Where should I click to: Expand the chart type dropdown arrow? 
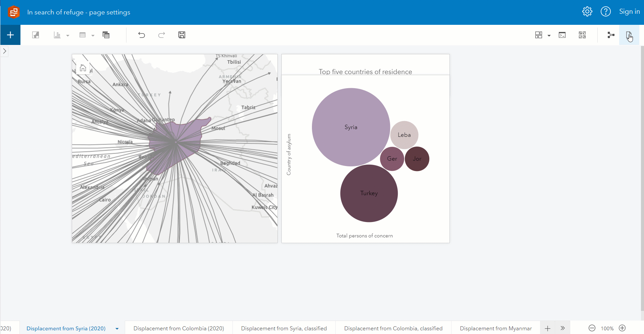coord(68,36)
